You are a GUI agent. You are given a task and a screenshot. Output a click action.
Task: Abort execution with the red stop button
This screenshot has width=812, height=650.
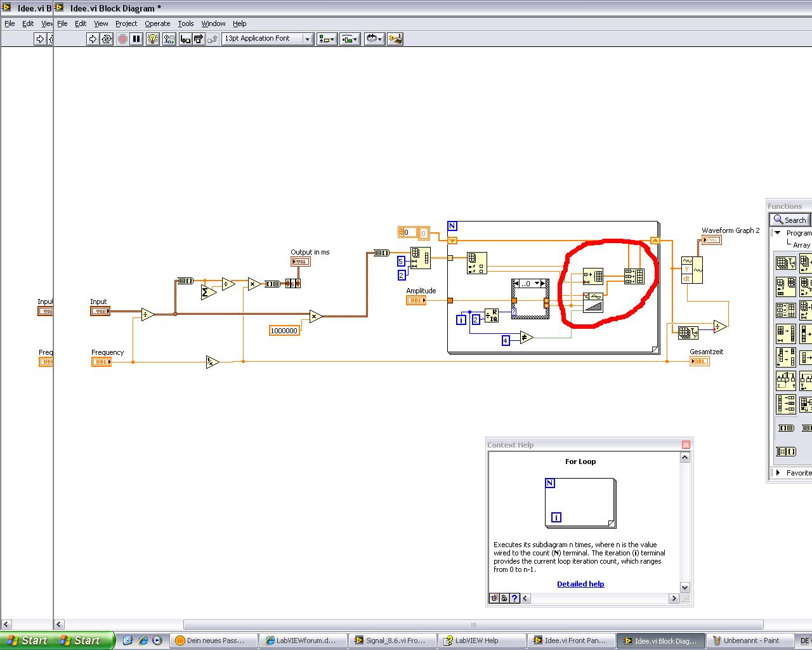pos(122,39)
